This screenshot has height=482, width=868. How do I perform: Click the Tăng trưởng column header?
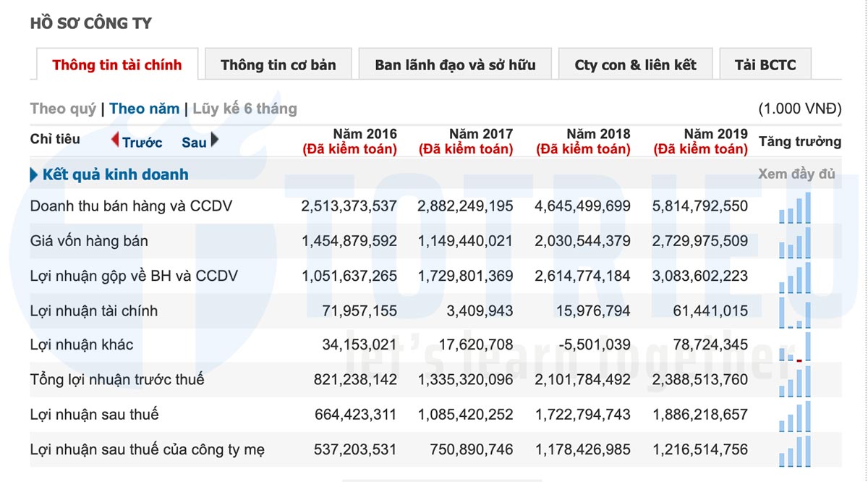(800, 141)
